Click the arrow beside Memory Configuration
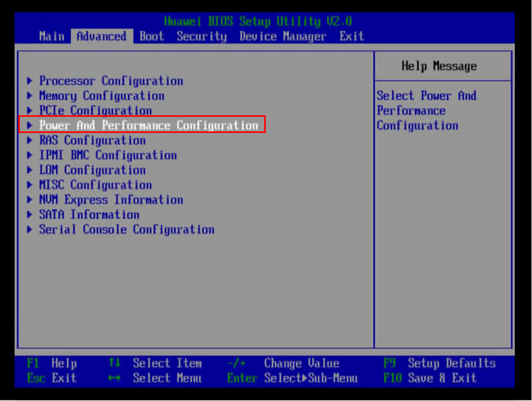Image resolution: width=532 pixels, height=401 pixels. (30, 96)
